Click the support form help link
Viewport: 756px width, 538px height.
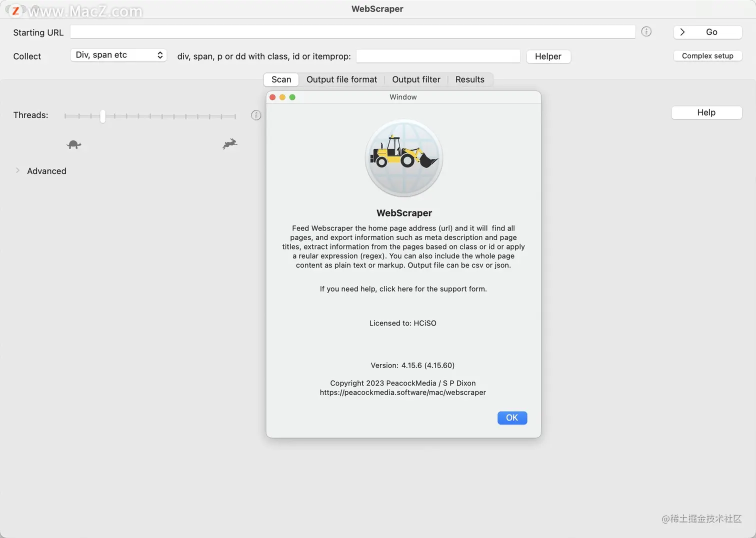pyautogui.click(x=403, y=289)
